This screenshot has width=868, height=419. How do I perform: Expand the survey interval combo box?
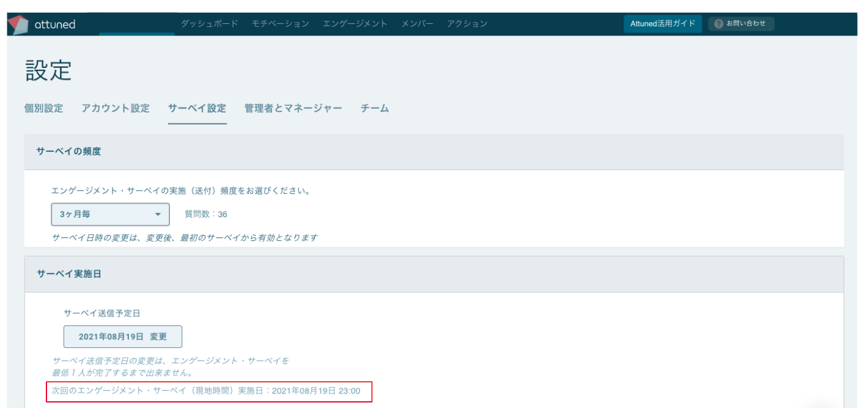pyautogui.click(x=110, y=214)
